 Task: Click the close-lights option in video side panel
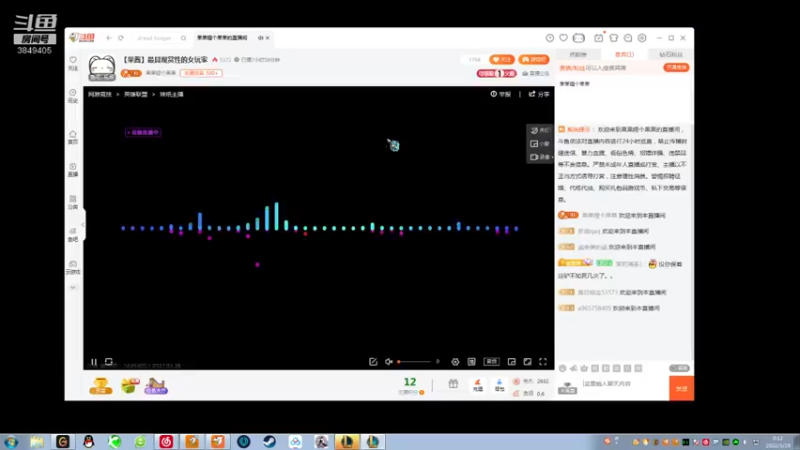[540, 131]
